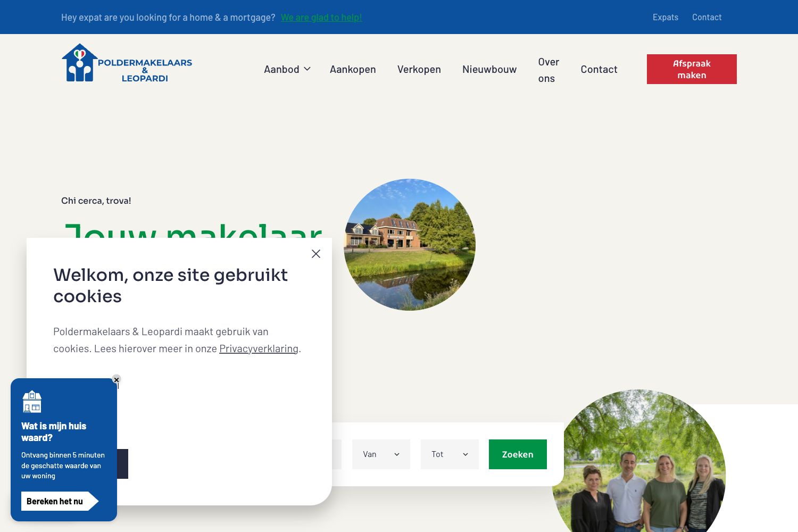Viewport: 798px width, 532px height.
Task: Click the cookie popup heading text
Action: 170,286
